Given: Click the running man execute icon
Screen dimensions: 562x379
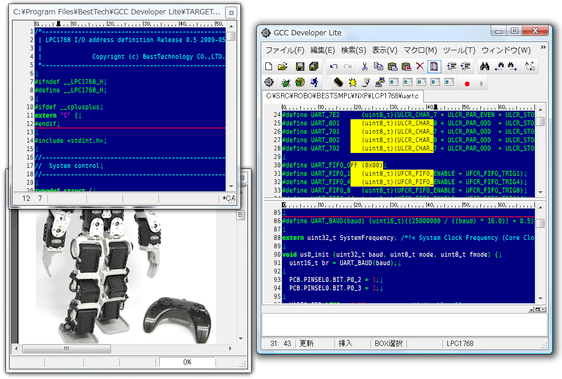Looking at the screenshot, I should 314,83.
